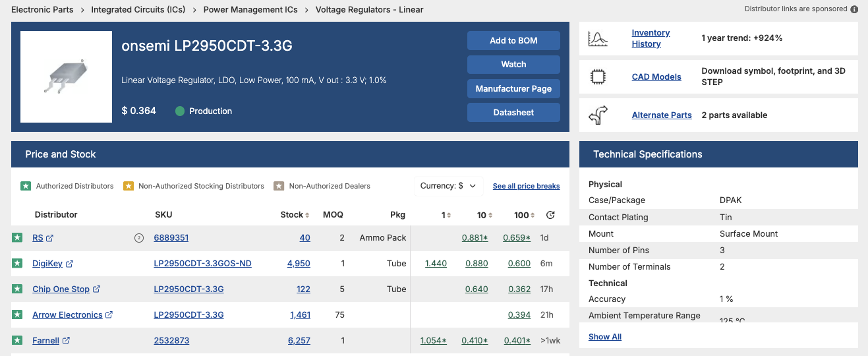This screenshot has height=356, width=868.
Task: Click the sponsored info icon
Action: point(854,9)
